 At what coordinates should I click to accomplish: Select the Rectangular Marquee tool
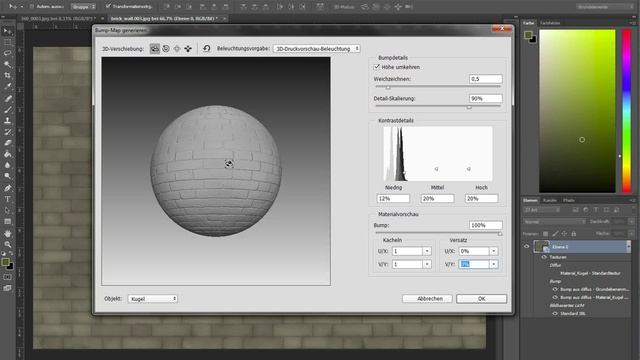point(7,42)
